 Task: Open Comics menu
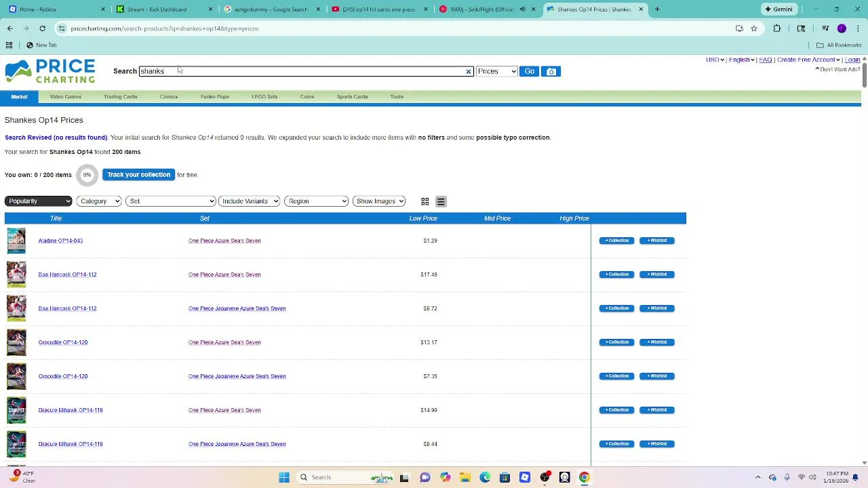coord(169,97)
